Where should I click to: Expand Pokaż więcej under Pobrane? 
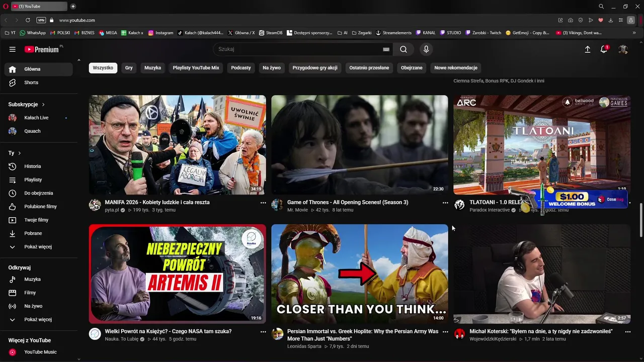tap(39, 247)
